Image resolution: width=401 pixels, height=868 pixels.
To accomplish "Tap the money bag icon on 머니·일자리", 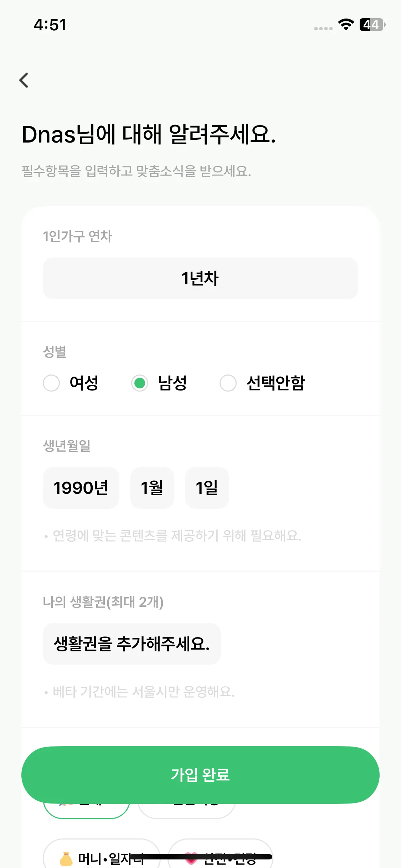I will pyautogui.click(x=66, y=859).
